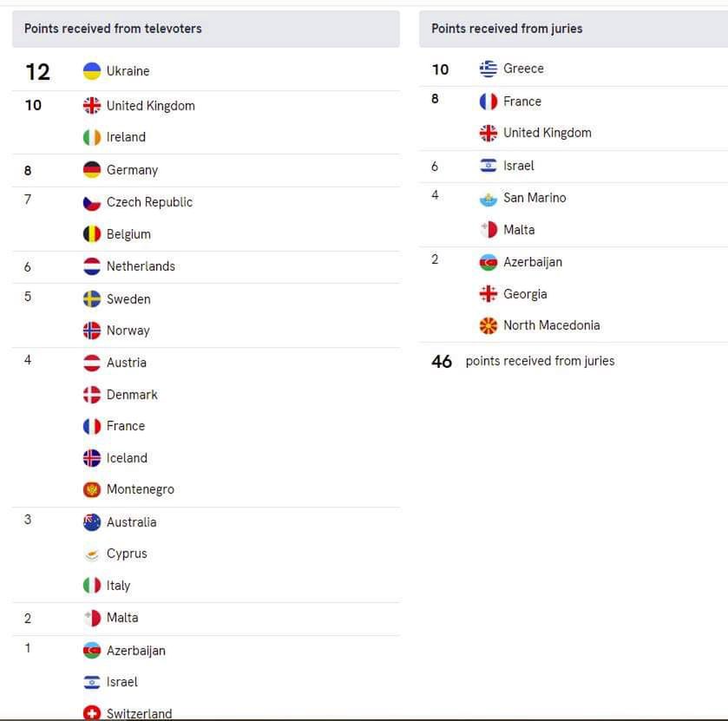The width and height of the screenshot is (728, 721).
Task: Click the Austria country name
Action: (x=127, y=363)
